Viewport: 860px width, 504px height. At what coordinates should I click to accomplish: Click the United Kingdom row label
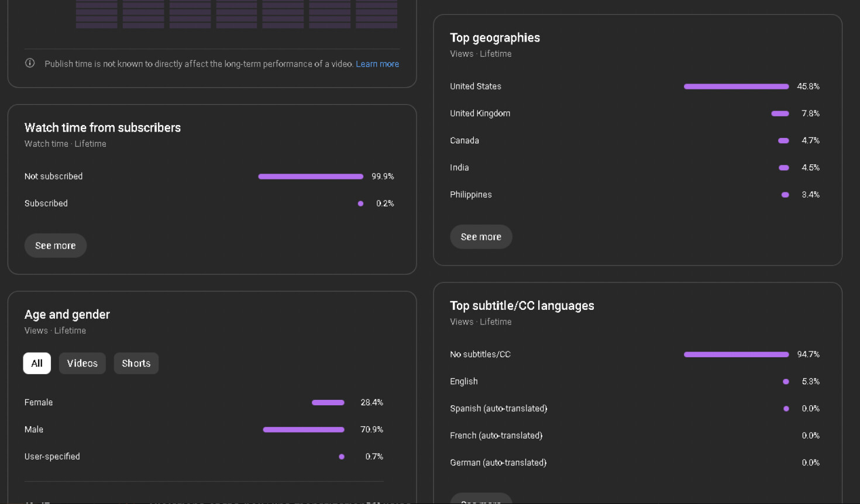tap(480, 113)
